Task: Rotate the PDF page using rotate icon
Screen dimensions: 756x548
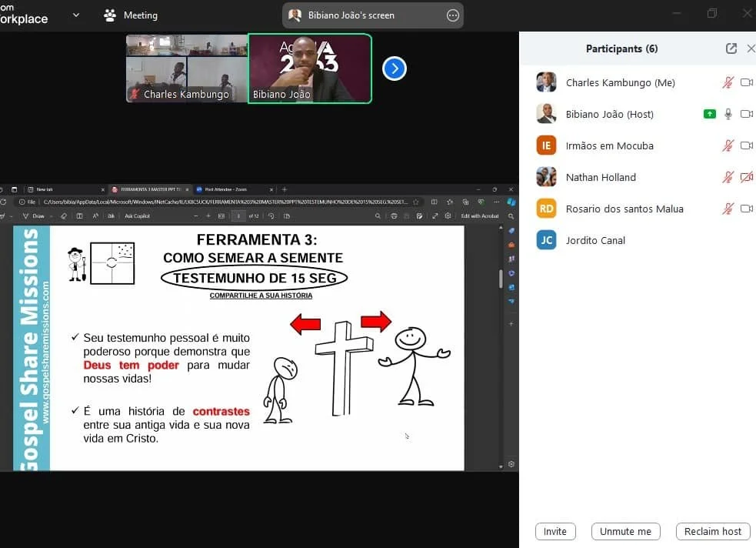Action: pos(271,216)
